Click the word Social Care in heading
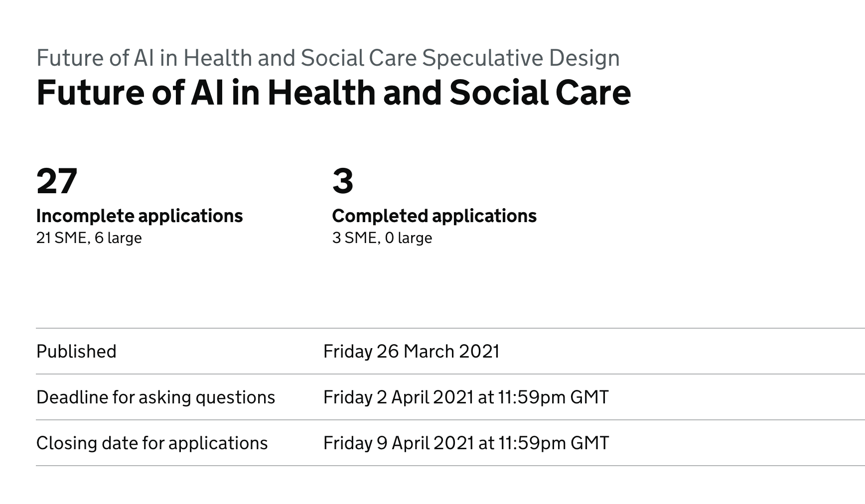The width and height of the screenshot is (865, 504). [x=540, y=93]
